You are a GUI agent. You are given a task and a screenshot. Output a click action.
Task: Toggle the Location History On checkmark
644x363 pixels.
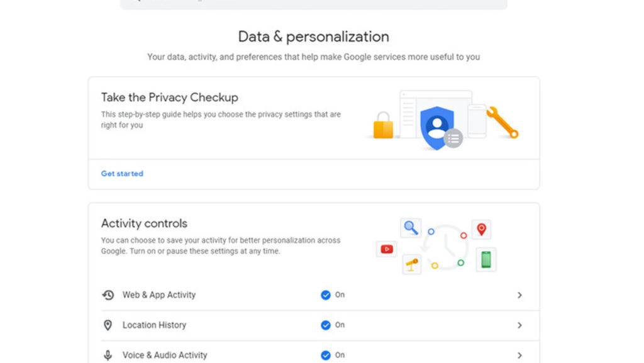tap(326, 325)
